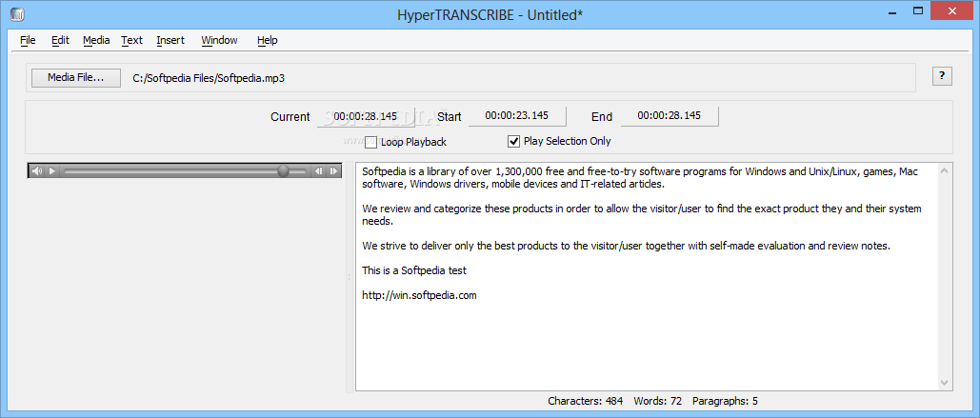Screen dimensions: 980x418
Task: Step backward one frame in the player
Action: tap(319, 170)
